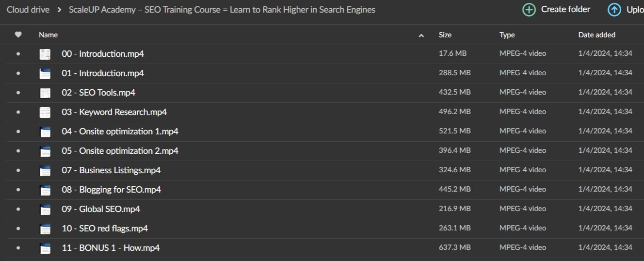Sort files by the Size column
Image resolution: width=644 pixels, height=261 pixels.
[445, 35]
